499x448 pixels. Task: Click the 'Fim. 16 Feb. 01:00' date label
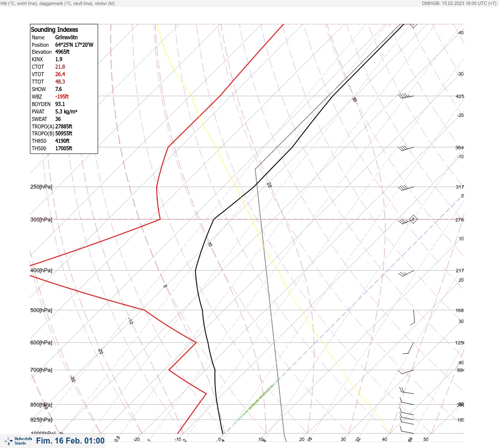[x=70, y=441]
